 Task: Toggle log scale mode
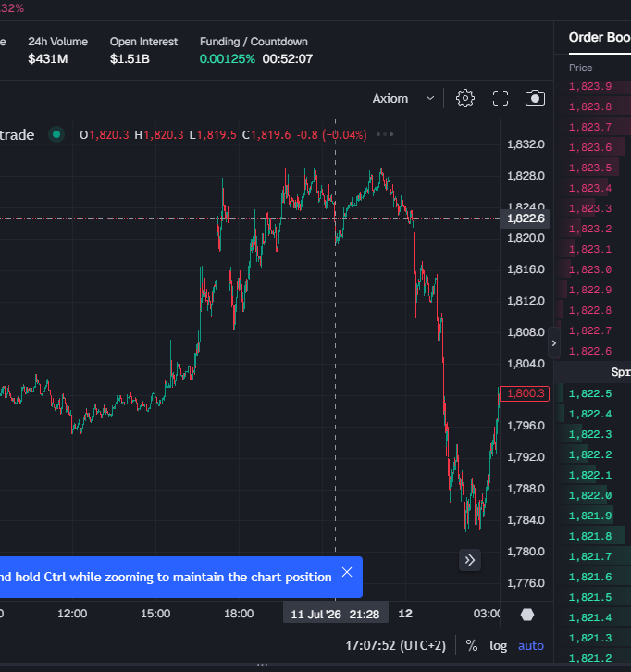(498, 645)
